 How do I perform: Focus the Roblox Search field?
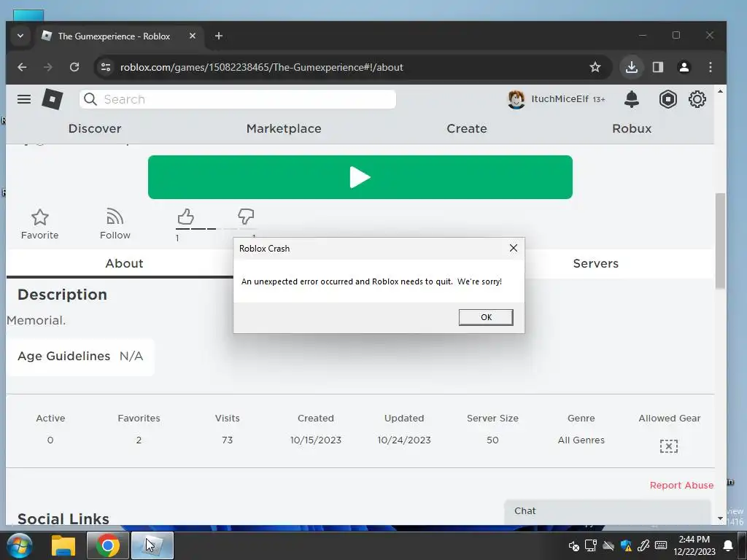point(238,99)
